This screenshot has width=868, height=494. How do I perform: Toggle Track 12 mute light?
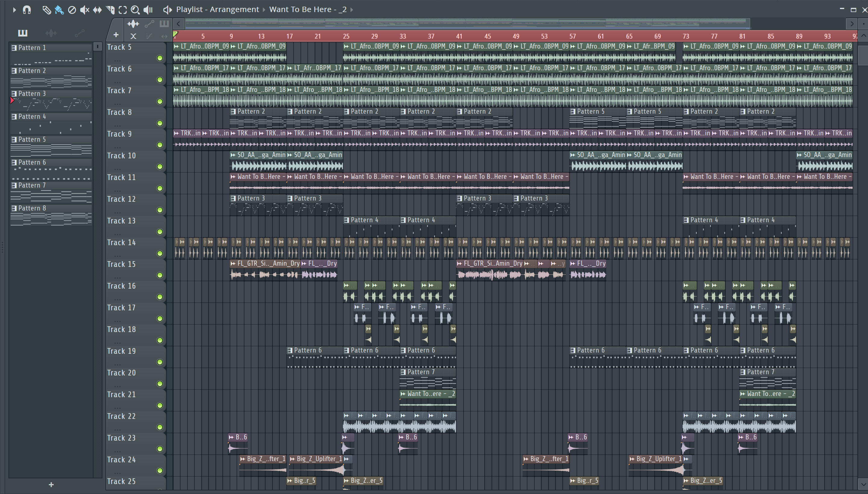click(160, 210)
